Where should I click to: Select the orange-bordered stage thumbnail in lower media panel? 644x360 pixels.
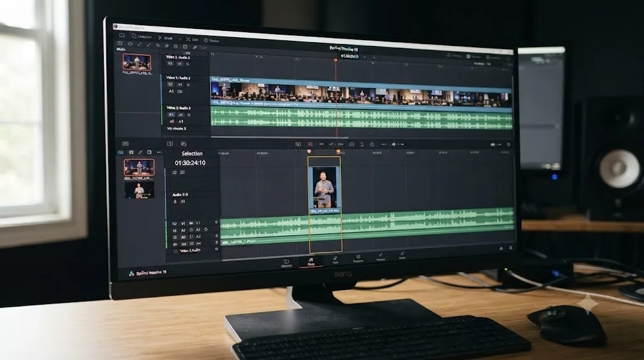[139, 167]
